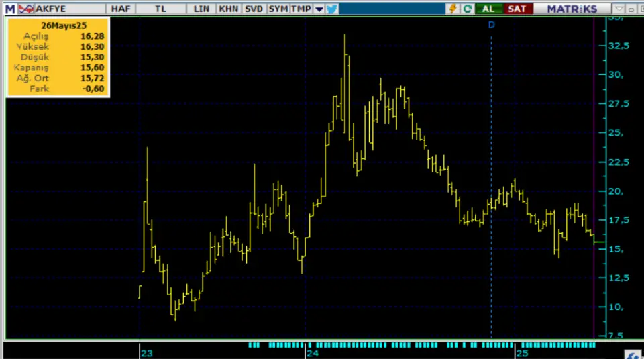Select the HAF weekly period button
644x359 pixels.
point(121,9)
